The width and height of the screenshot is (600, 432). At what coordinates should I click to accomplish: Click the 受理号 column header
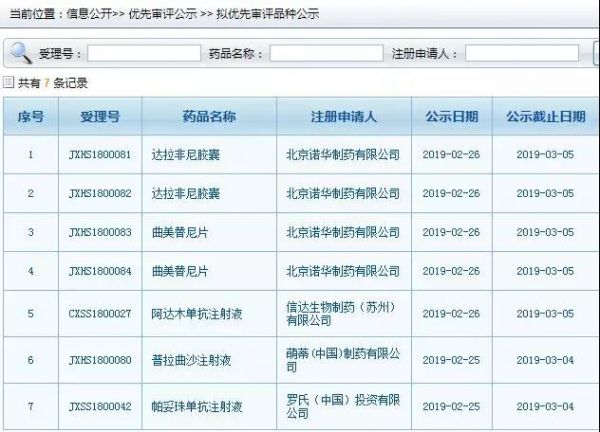(x=100, y=117)
